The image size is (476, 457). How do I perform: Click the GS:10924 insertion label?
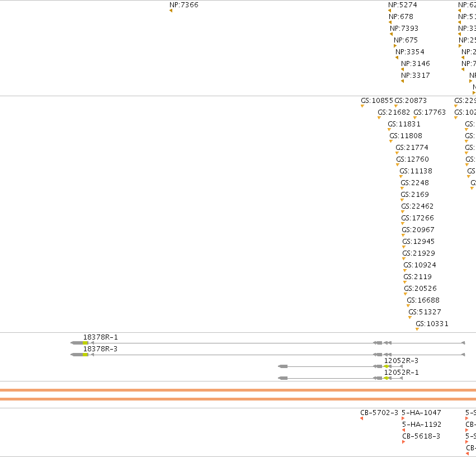[x=420, y=265]
